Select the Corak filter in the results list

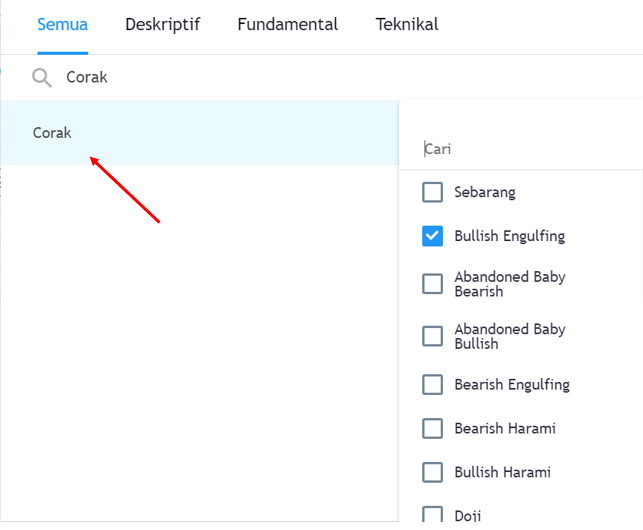53,133
